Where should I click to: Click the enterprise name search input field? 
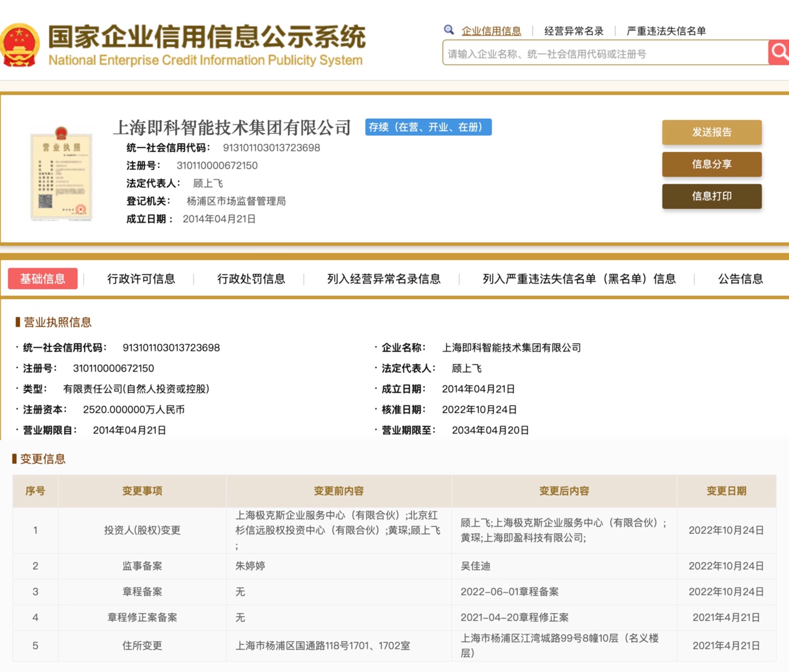click(605, 54)
